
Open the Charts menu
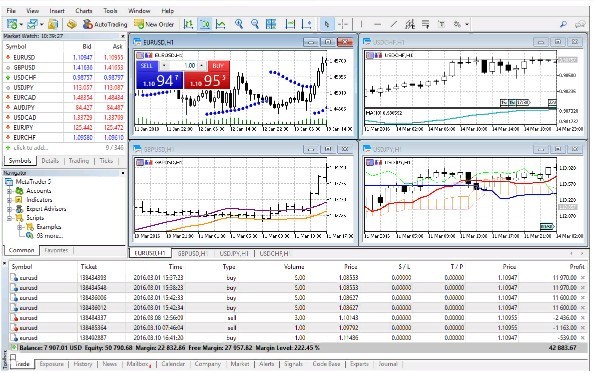[x=83, y=11]
